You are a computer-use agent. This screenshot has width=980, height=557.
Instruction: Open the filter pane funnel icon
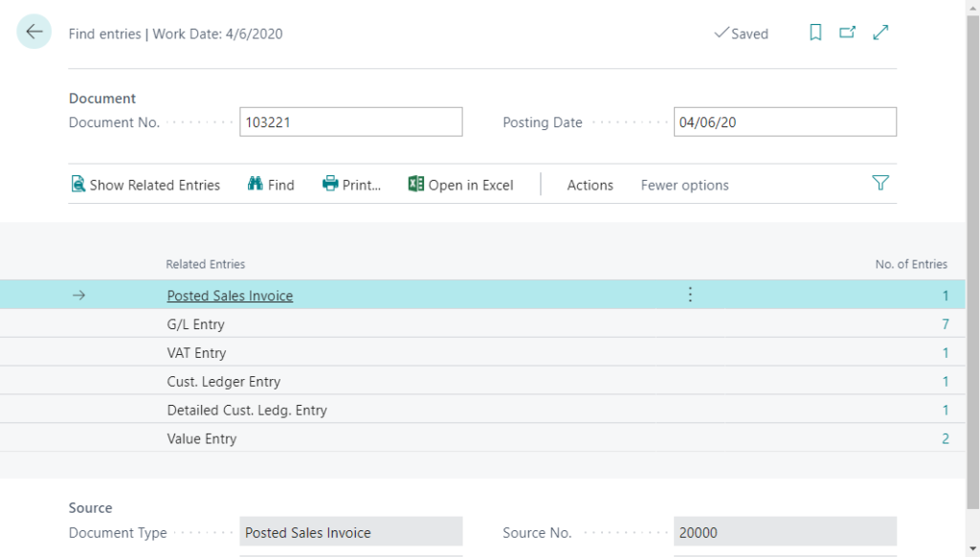click(x=880, y=184)
